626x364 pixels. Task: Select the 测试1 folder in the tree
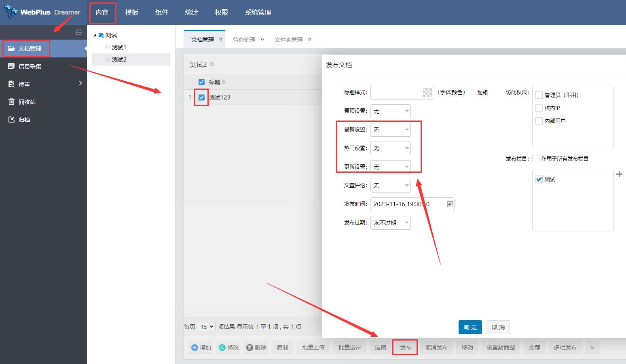119,47
